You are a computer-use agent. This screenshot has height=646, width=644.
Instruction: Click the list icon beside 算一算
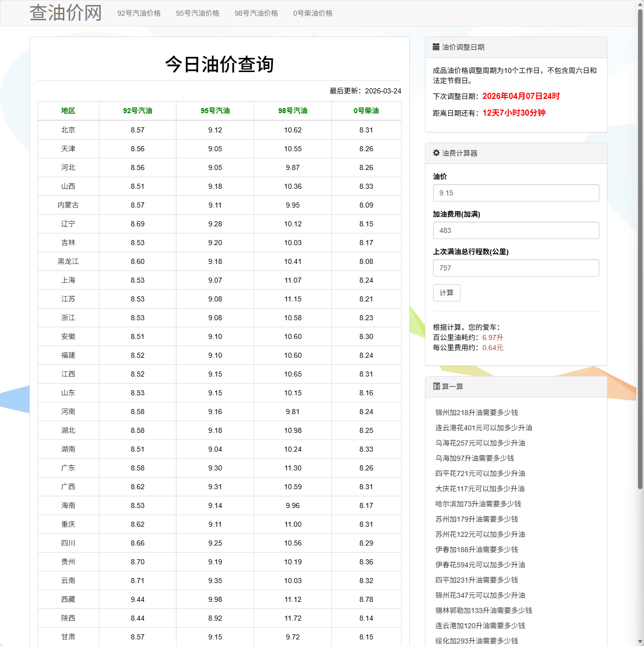[x=436, y=386]
